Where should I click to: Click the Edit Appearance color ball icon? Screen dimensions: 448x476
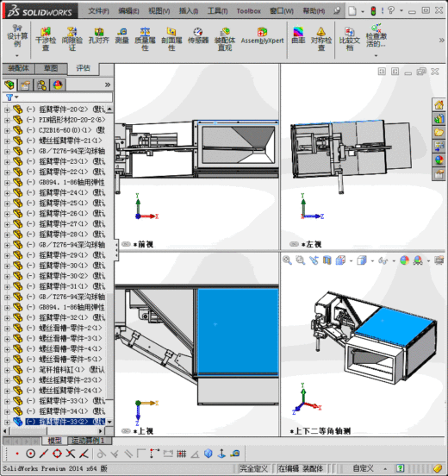pos(404,260)
